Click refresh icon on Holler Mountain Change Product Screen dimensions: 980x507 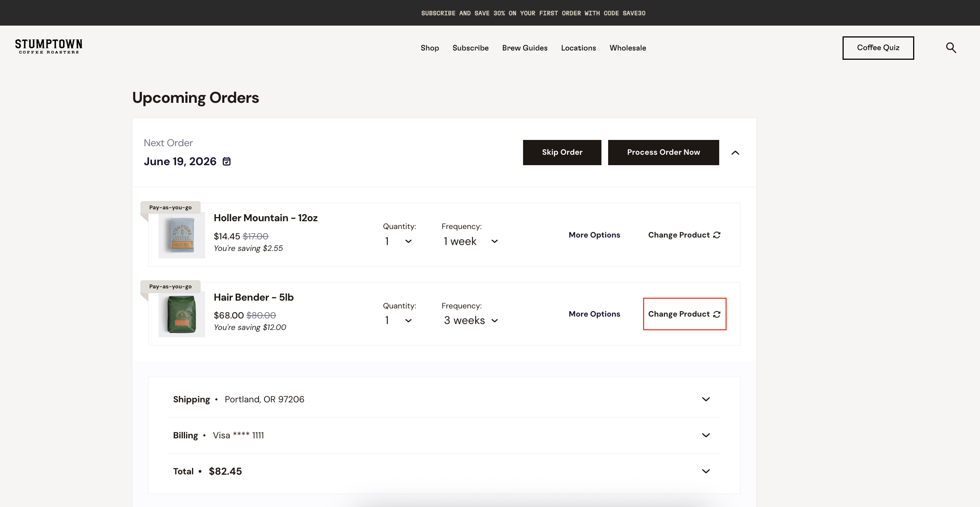tap(717, 235)
